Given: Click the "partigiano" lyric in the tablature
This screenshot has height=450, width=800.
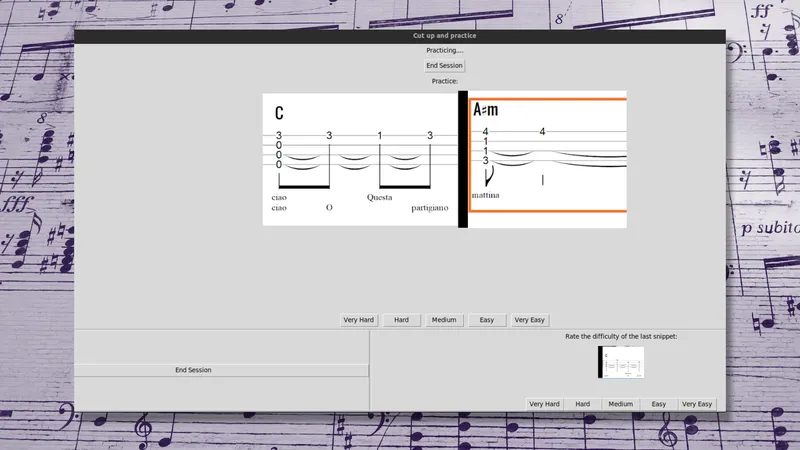Looking at the screenshot, I should (431, 208).
